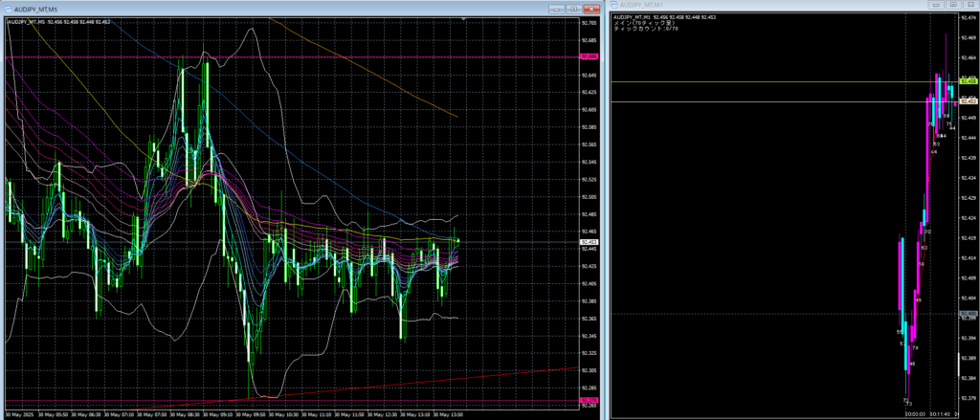Click the white 92.453 price label on M1 chart

point(969,100)
